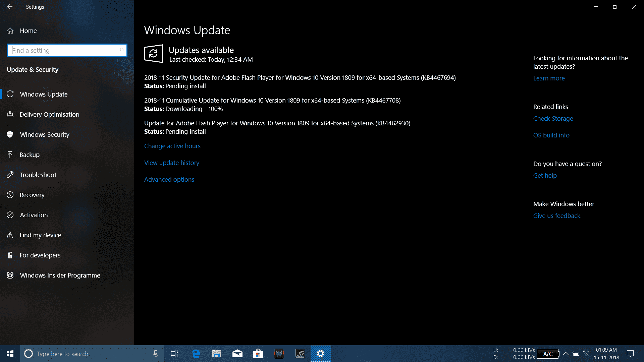Click Get help link
The image size is (644, 362).
545,176
